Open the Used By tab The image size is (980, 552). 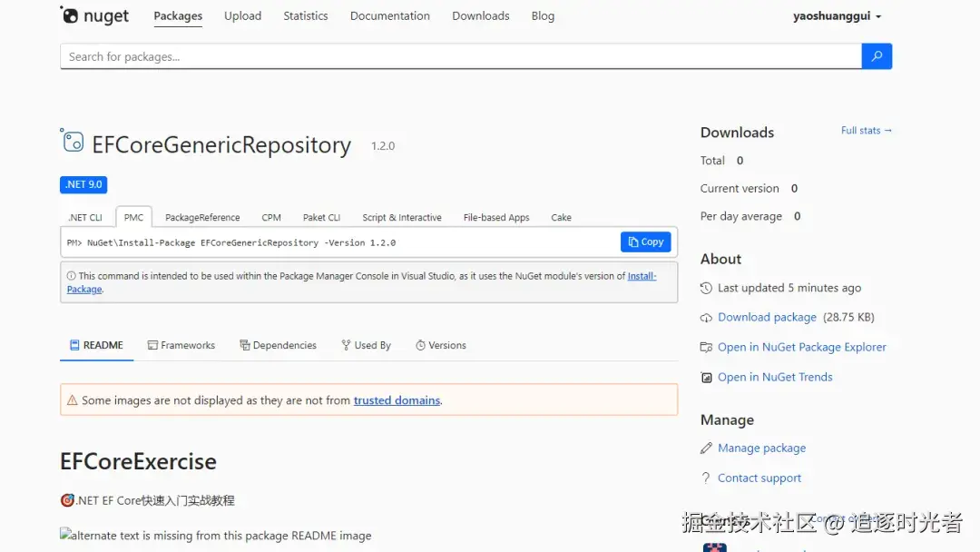click(367, 345)
